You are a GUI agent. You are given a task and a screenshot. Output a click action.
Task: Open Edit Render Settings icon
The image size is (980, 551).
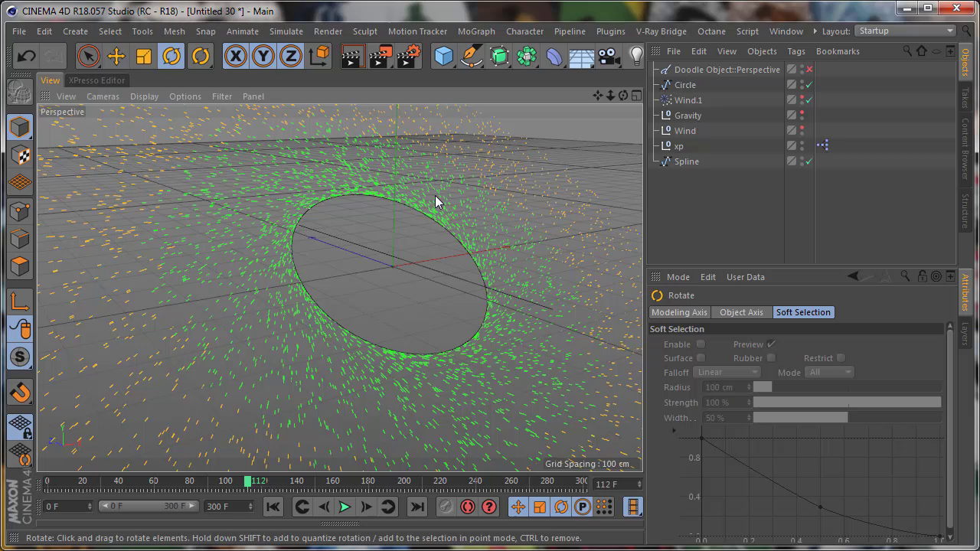click(410, 56)
